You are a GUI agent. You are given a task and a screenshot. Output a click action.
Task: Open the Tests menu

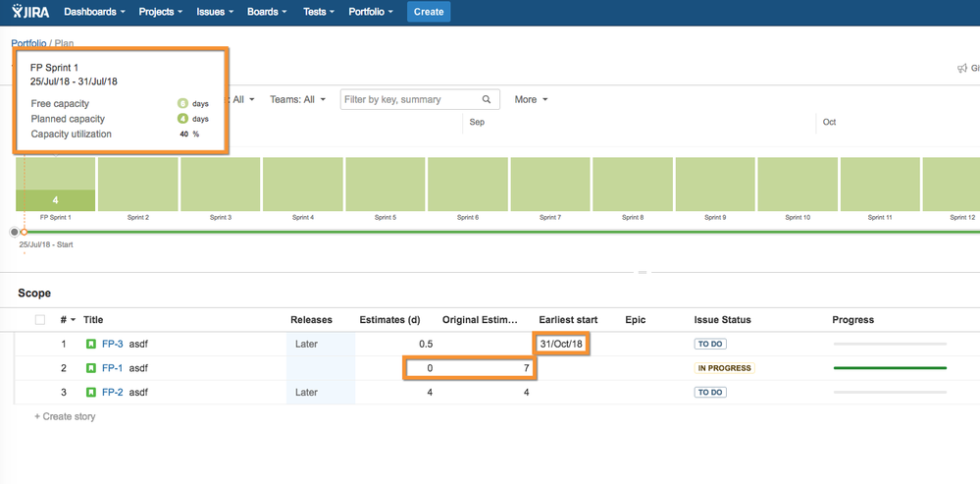(319, 11)
